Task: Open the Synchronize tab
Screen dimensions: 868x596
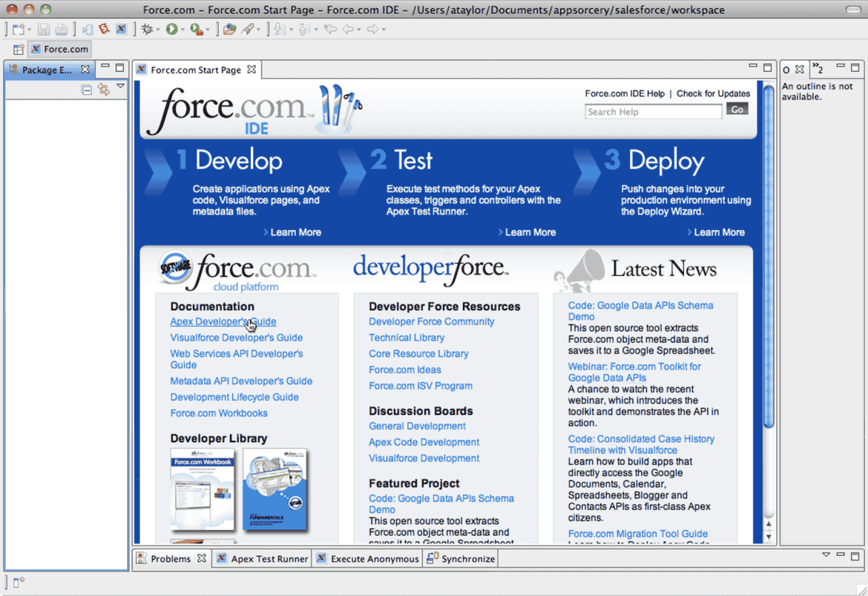Action: [461, 559]
